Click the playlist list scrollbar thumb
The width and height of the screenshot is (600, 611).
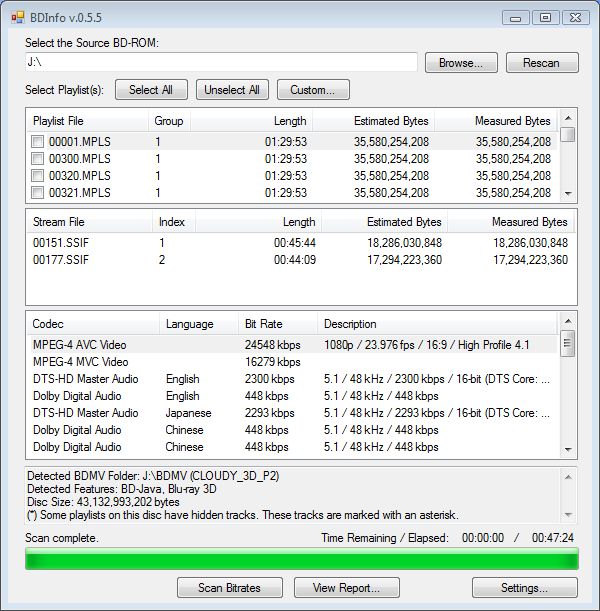[568, 134]
